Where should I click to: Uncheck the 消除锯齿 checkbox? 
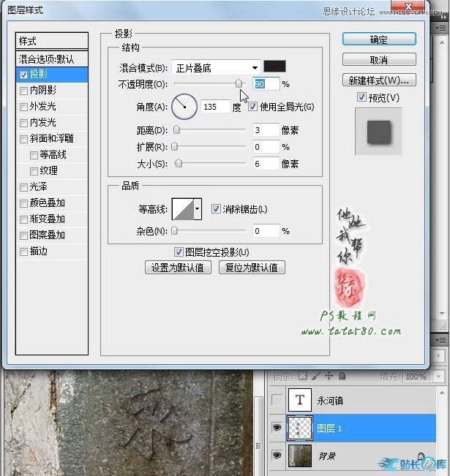(x=216, y=209)
